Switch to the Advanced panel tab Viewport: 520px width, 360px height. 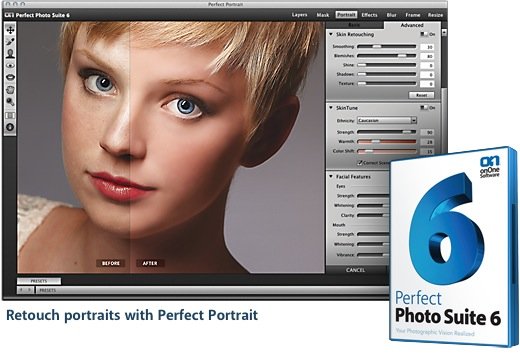pos(412,25)
